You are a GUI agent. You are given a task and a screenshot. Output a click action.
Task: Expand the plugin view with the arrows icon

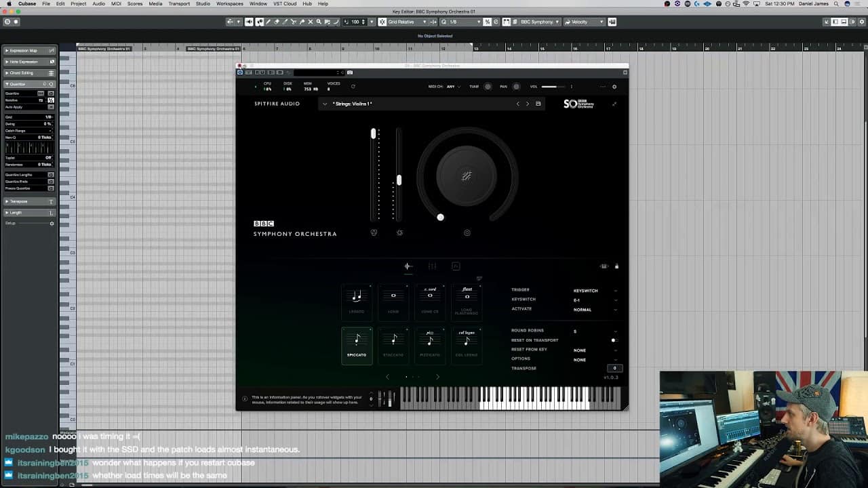tap(614, 104)
